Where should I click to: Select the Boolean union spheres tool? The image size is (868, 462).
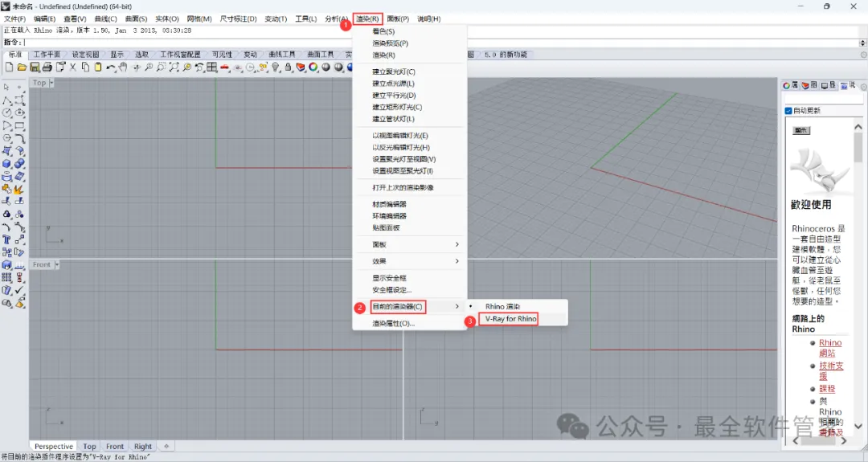tap(19, 164)
